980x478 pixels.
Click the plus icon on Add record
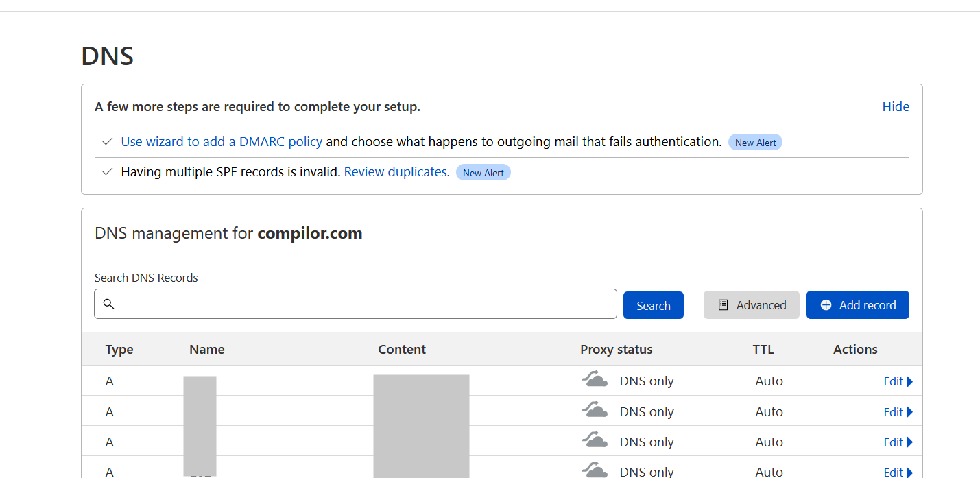pos(826,305)
